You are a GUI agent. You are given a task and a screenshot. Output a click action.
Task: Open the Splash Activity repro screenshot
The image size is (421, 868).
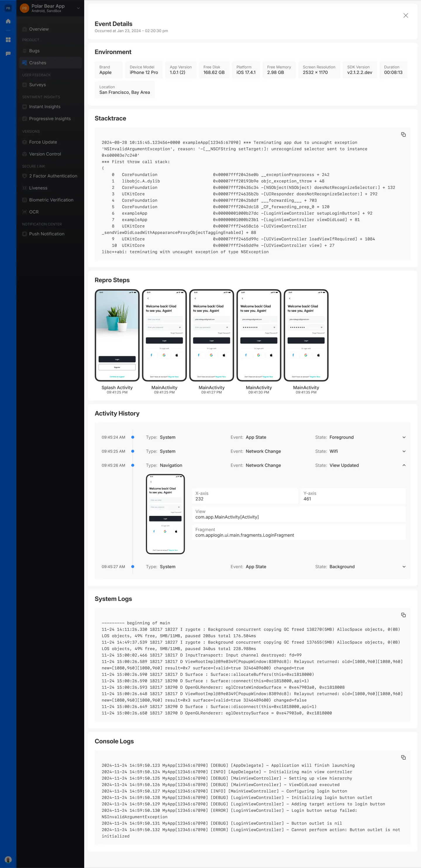[x=117, y=335]
